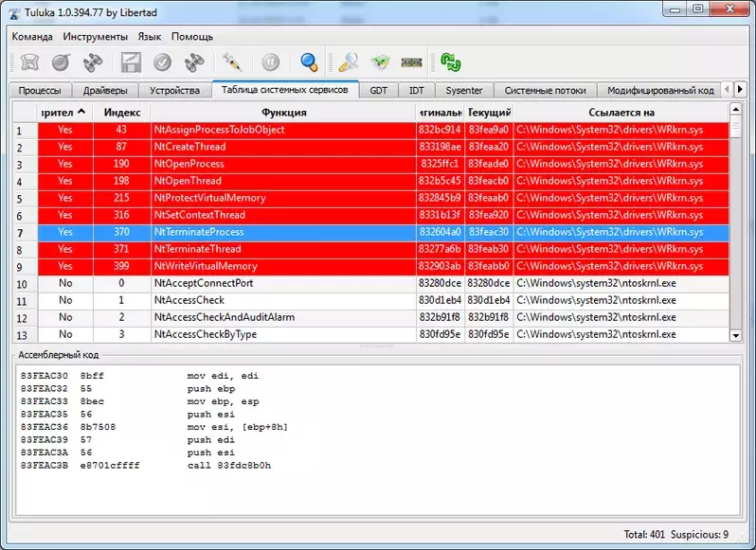The height and width of the screenshot is (550, 756).
Task: Click the bomb icon in toolbar
Action: (62, 62)
